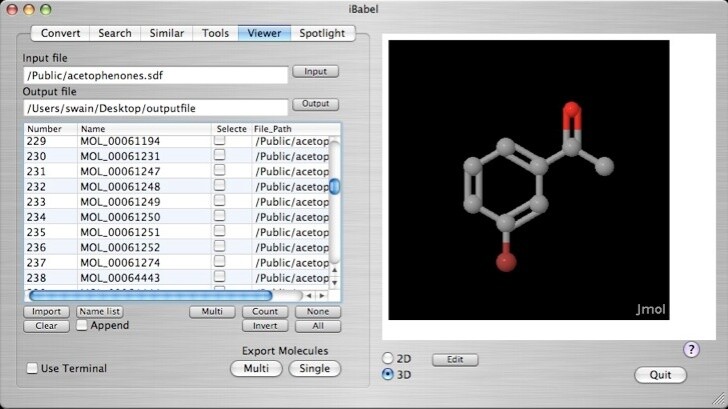Screen dimensions: 728x409
Task: Choose the 3D radio button
Action: (388, 374)
